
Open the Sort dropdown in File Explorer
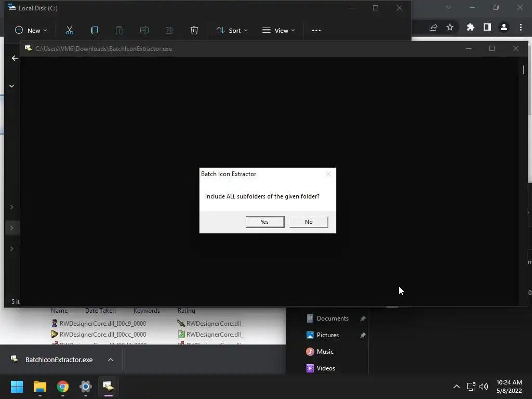pos(232,31)
